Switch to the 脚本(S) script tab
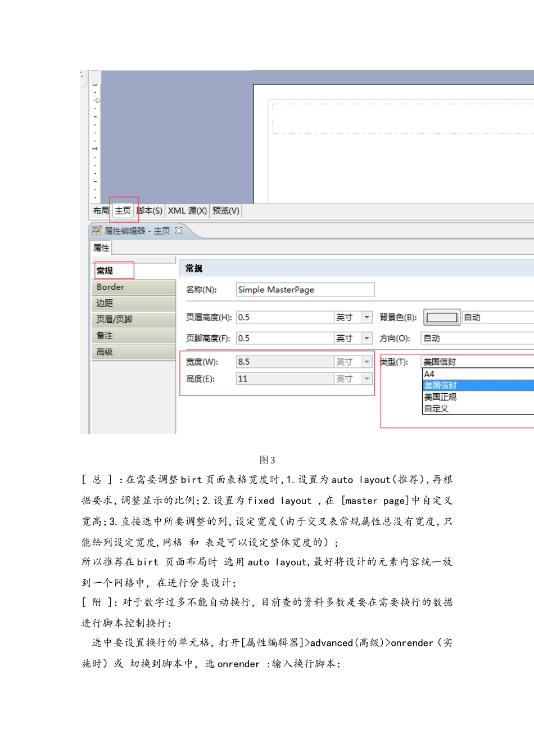This screenshot has height=756, width=534. click(x=150, y=211)
